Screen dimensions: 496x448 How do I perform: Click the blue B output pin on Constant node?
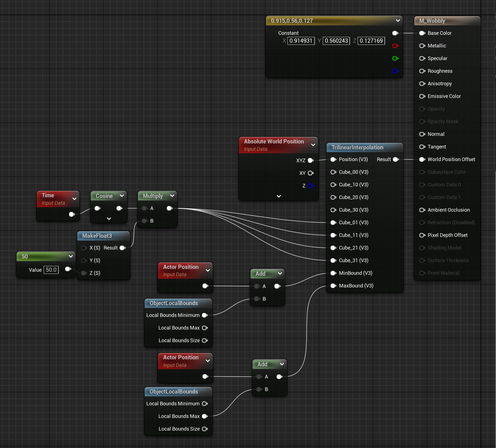[x=395, y=71]
